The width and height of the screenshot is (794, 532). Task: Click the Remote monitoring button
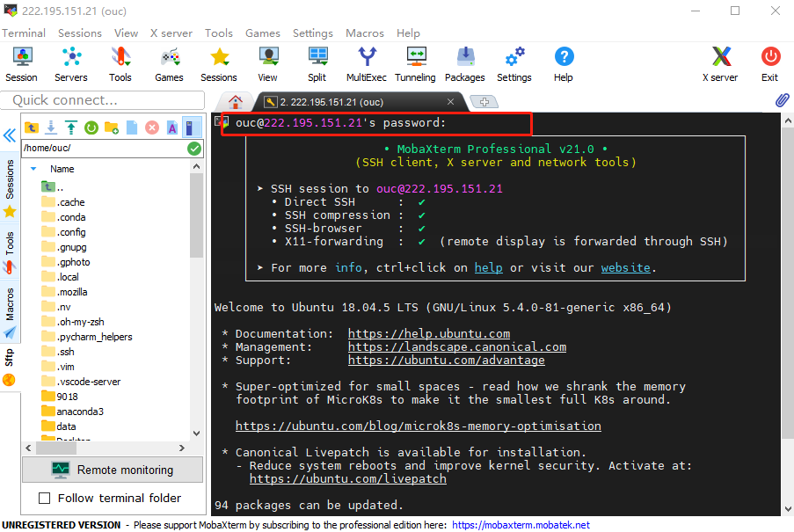[113, 470]
